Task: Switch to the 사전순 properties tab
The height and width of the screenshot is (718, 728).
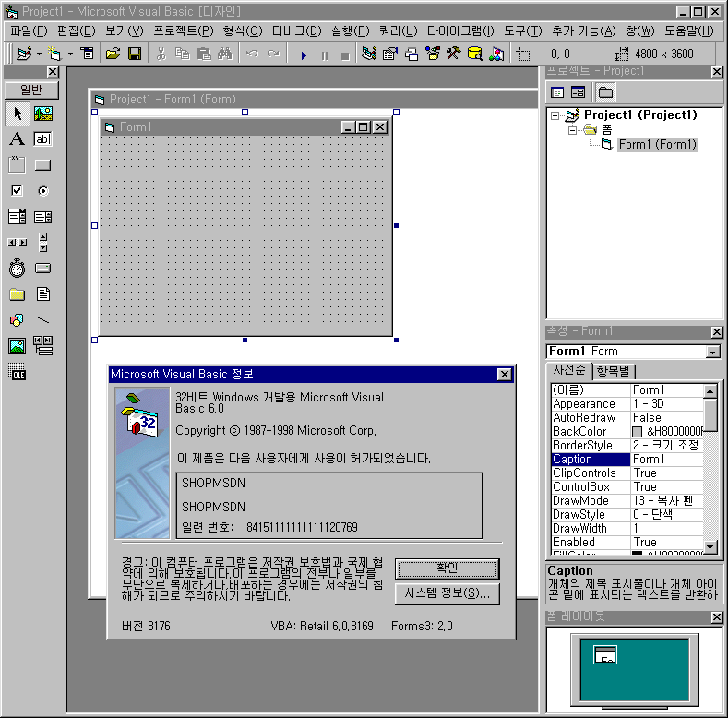Action: click(569, 370)
